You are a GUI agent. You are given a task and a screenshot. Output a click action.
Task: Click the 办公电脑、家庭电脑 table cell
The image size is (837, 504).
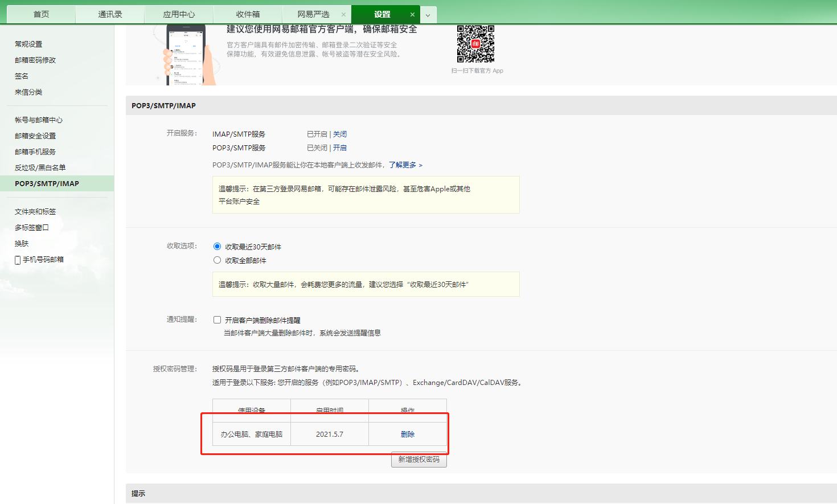252,435
